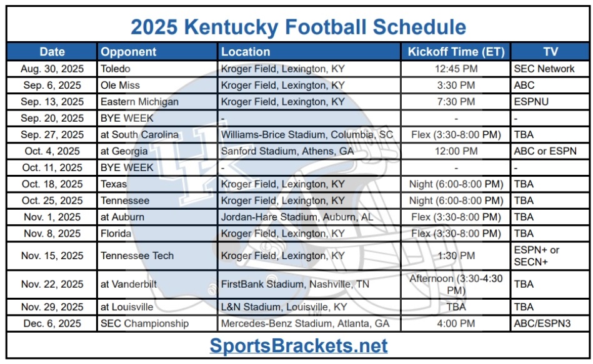Click the Kickoff Time (ET) header
The height and width of the screenshot is (364, 593).
[x=456, y=52]
